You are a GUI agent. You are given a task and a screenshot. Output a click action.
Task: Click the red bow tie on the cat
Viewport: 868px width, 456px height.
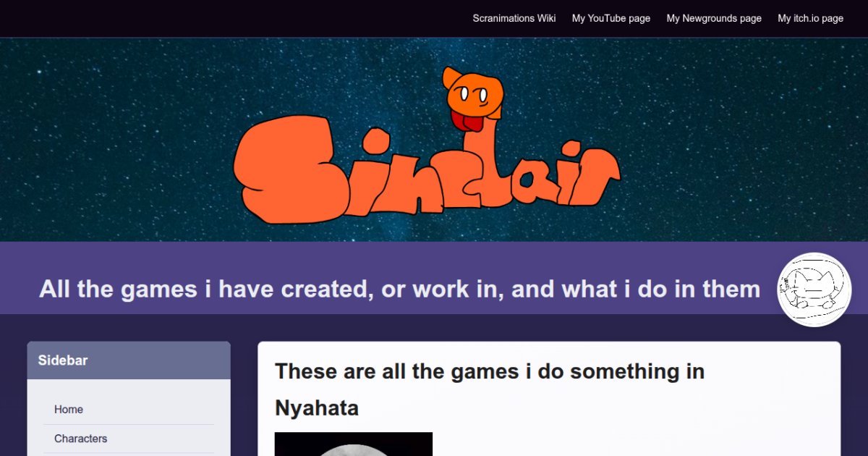click(469, 120)
